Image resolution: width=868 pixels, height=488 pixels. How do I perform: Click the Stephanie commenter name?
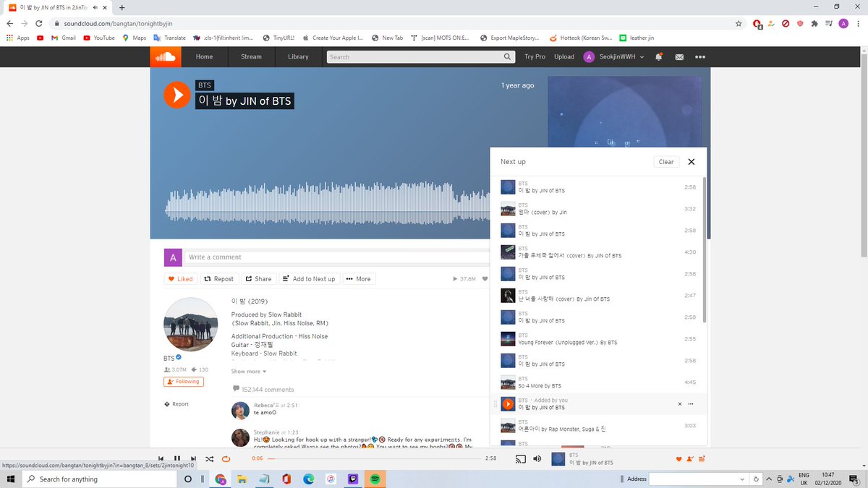point(266,432)
